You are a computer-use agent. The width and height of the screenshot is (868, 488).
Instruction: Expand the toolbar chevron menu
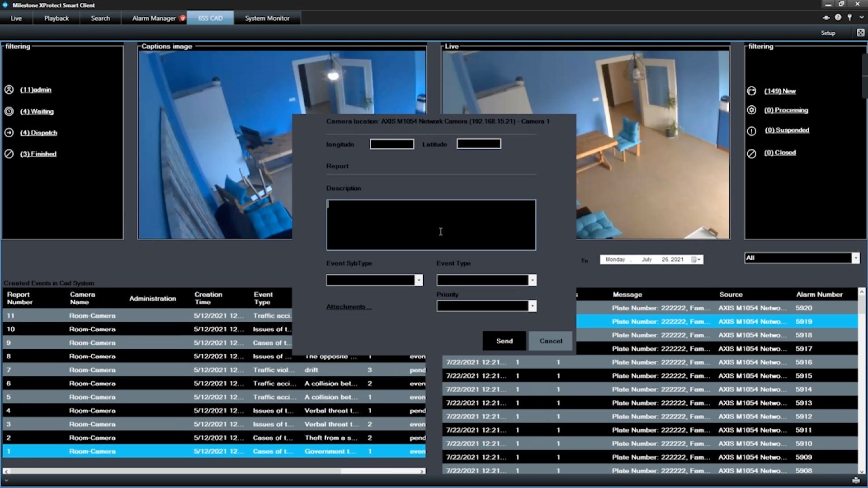862,18
